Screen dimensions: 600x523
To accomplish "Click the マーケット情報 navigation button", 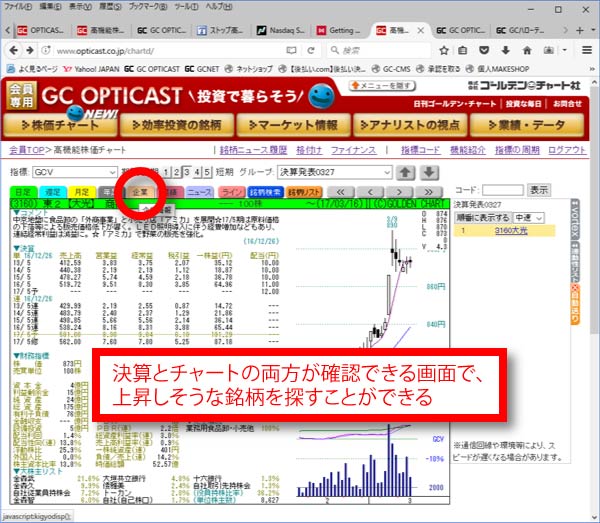I will (293, 125).
